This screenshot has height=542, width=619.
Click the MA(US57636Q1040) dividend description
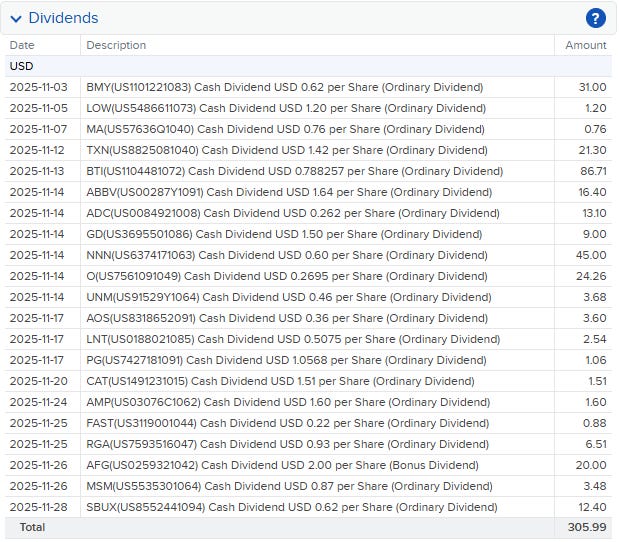point(285,129)
